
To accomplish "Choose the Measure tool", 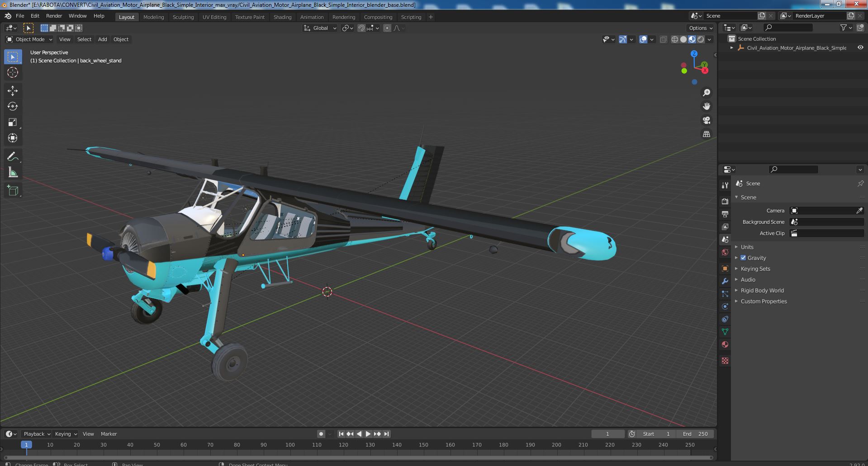I will 13,173.
